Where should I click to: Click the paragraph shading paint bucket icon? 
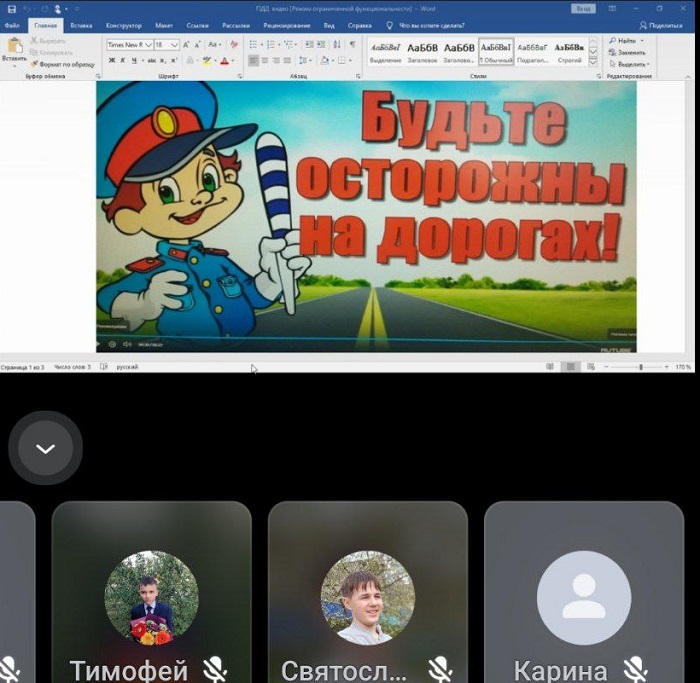pyautogui.click(x=325, y=60)
